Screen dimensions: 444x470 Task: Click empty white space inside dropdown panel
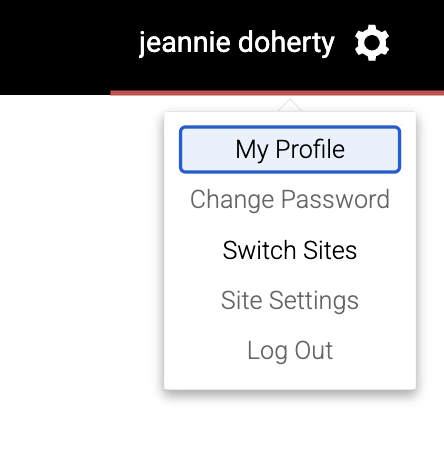pos(290,377)
